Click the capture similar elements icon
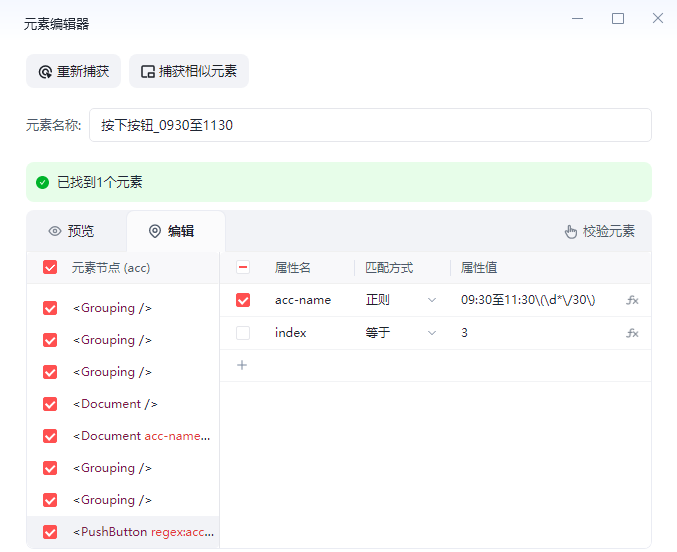This screenshot has height=552, width=677. [x=148, y=72]
